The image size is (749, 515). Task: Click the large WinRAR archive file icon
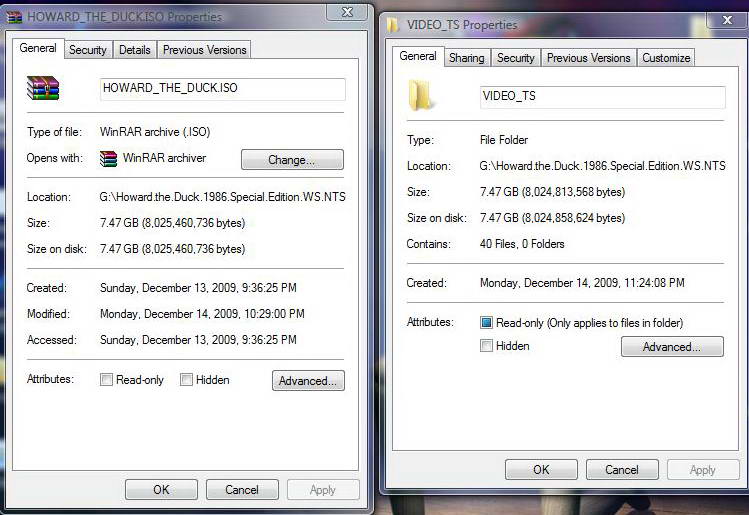[x=43, y=88]
